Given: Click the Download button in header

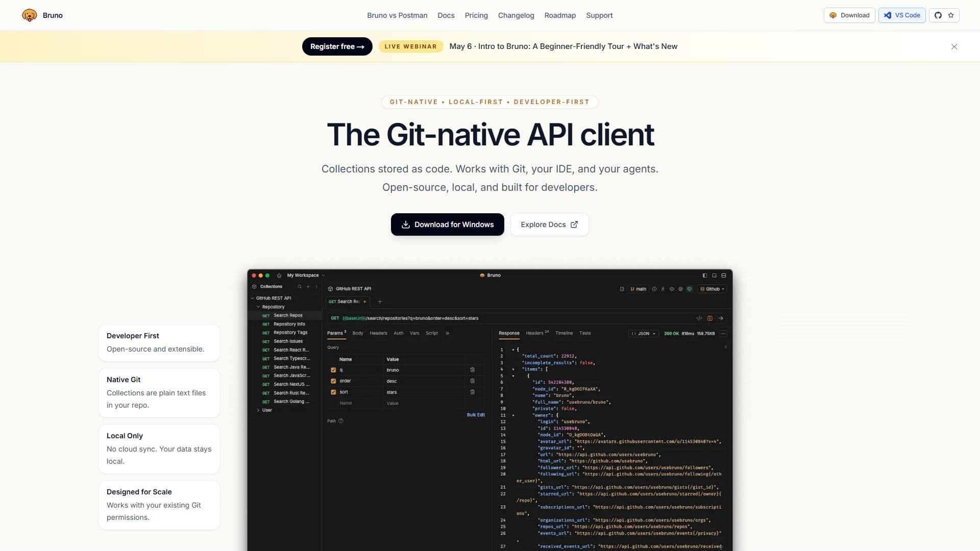Looking at the screenshot, I should (x=849, y=15).
